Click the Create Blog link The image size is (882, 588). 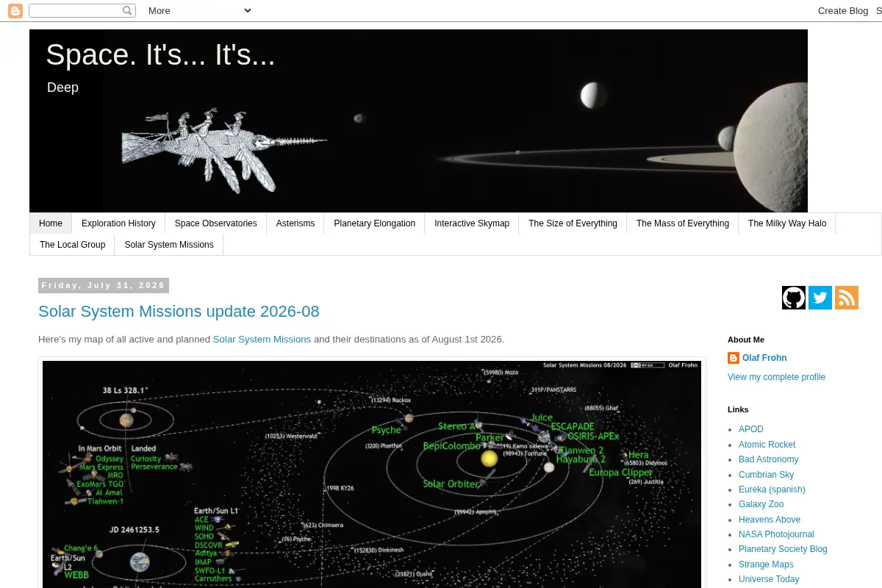click(x=843, y=10)
